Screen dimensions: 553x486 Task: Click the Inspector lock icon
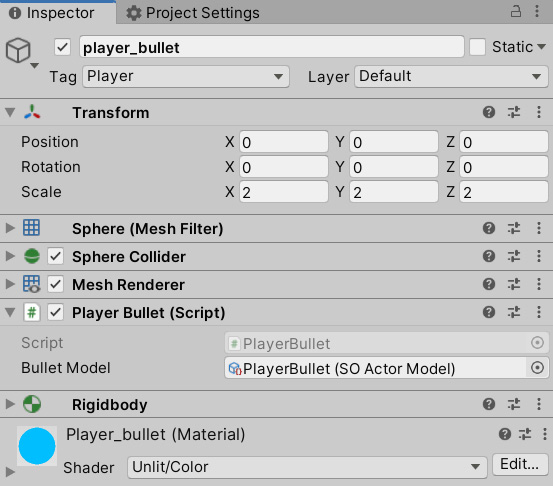pyautogui.click(x=516, y=12)
